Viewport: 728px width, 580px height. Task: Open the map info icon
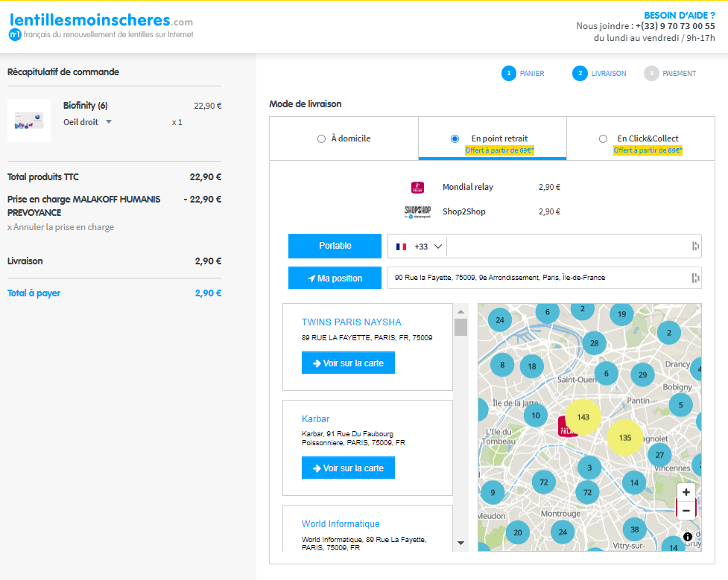(688, 537)
